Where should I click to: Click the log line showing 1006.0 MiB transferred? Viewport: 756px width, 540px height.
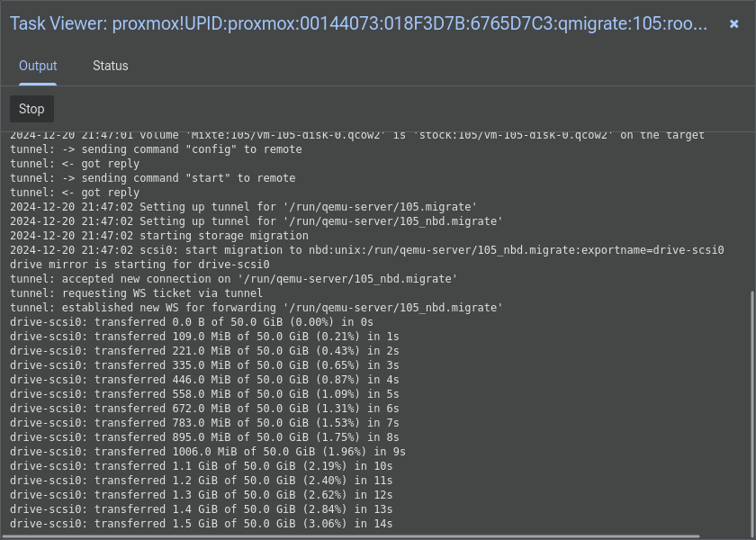[x=208, y=452]
